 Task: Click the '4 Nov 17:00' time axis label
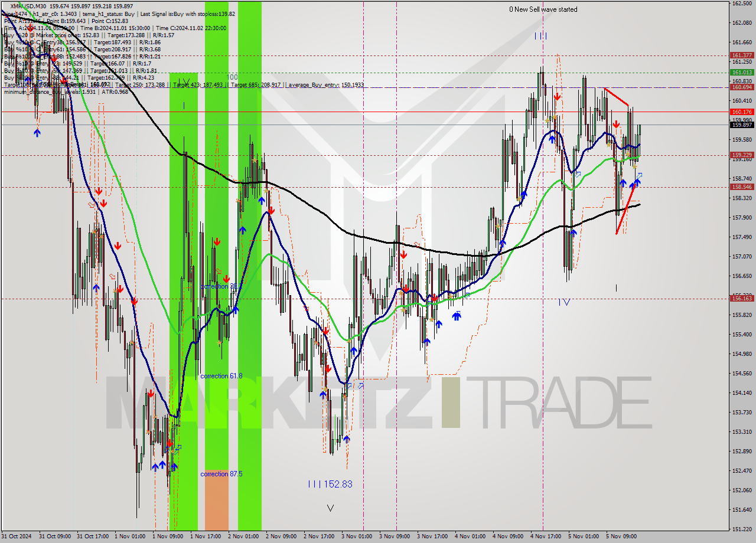pyautogui.click(x=545, y=537)
